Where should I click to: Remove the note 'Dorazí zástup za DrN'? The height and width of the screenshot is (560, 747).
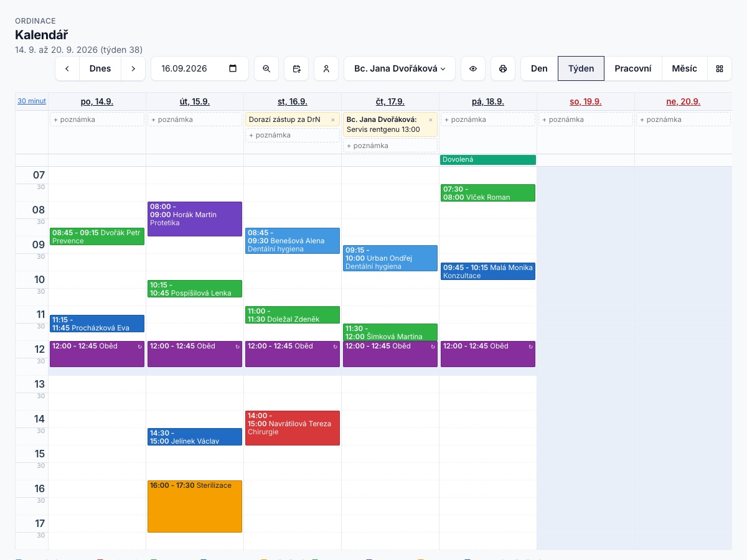click(332, 119)
